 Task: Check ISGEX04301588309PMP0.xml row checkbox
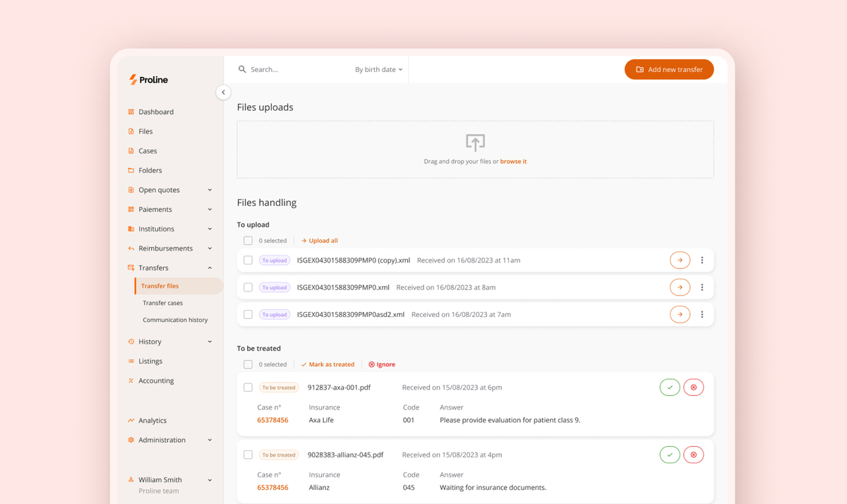(248, 287)
